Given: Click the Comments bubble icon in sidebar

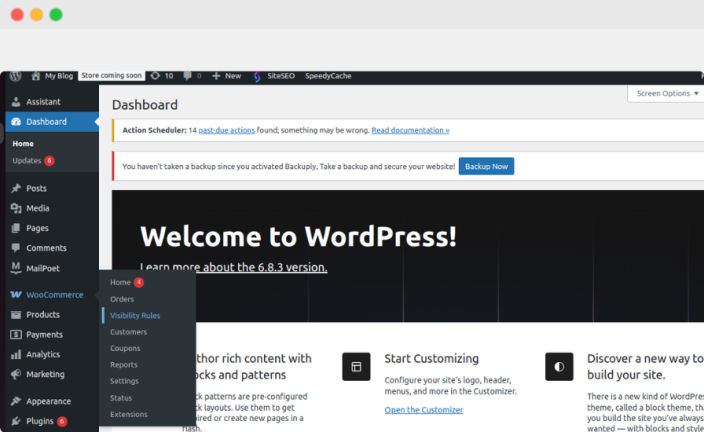Looking at the screenshot, I should pyautogui.click(x=16, y=248).
